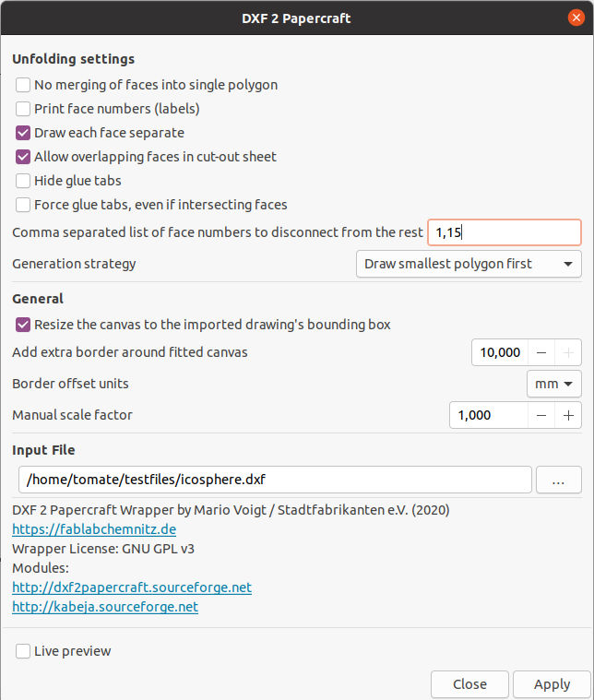Decrease extra border value with minus button
Screen dimensions: 594x700
click(x=541, y=352)
